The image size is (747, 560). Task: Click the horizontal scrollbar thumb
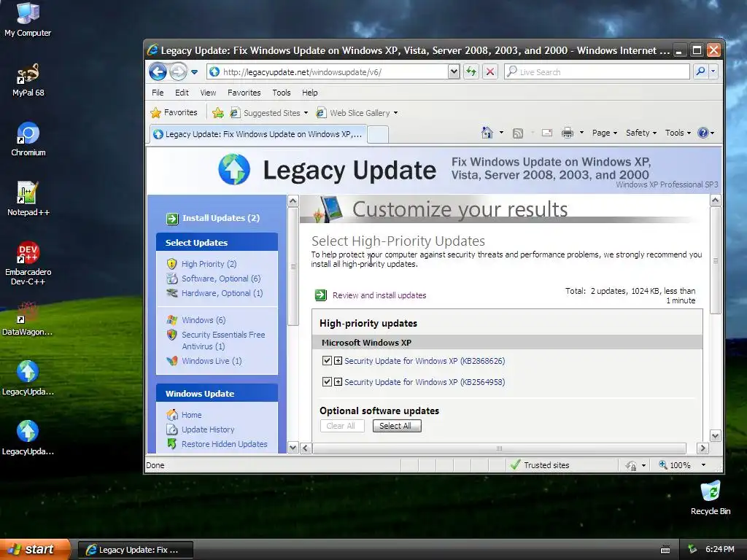(499, 448)
